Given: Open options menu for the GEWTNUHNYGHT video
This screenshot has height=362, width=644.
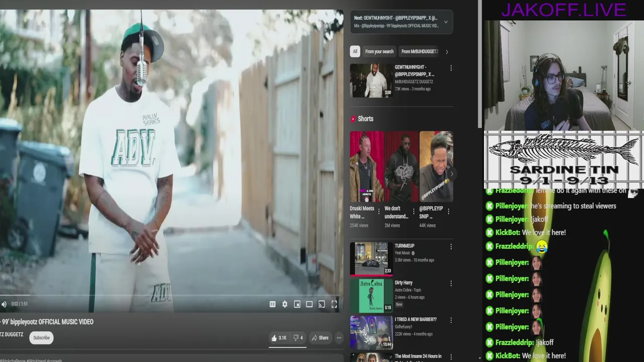Looking at the screenshot, I should (x=451, y=68).
